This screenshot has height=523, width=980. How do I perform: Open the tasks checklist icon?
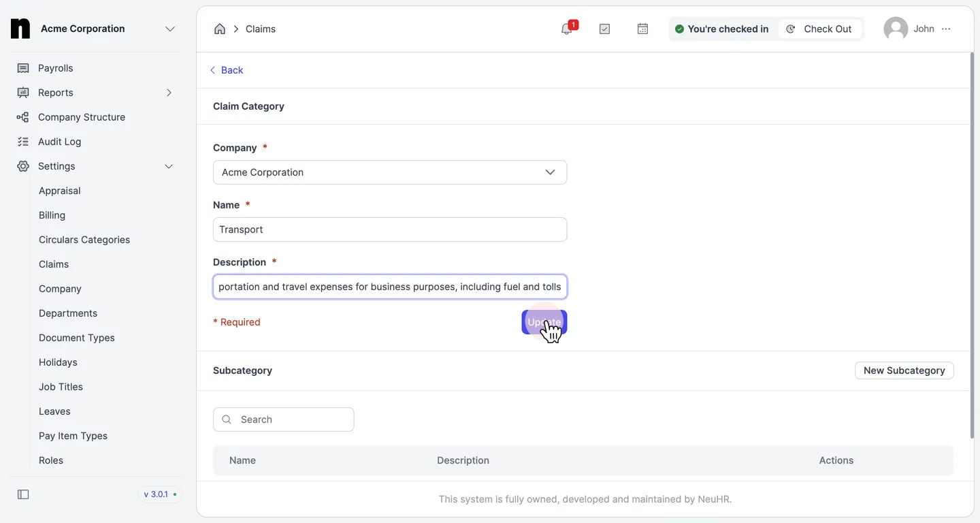pos(604,29)
